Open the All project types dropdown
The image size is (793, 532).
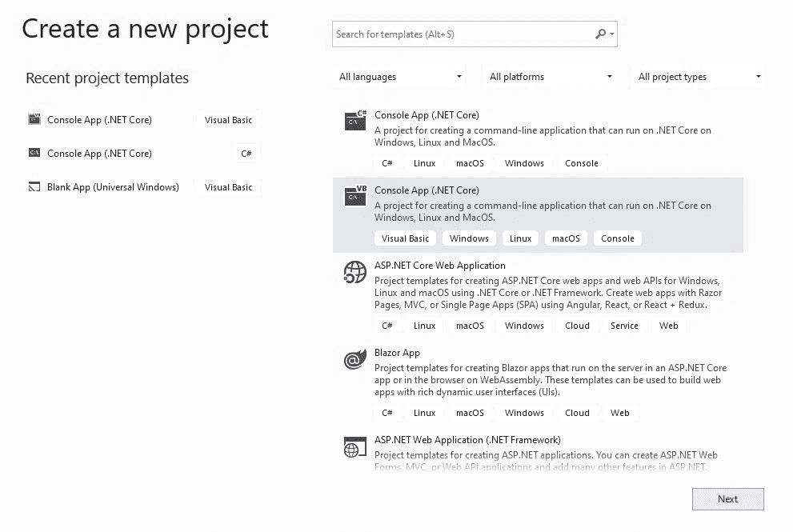coord(698,77)
